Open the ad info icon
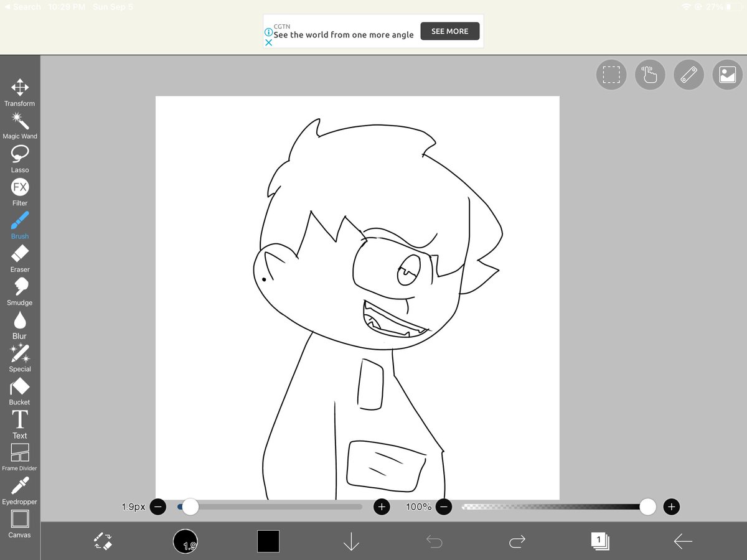This screenshot has height=560, width=747. pyautogui.click(x=268, y=32)
